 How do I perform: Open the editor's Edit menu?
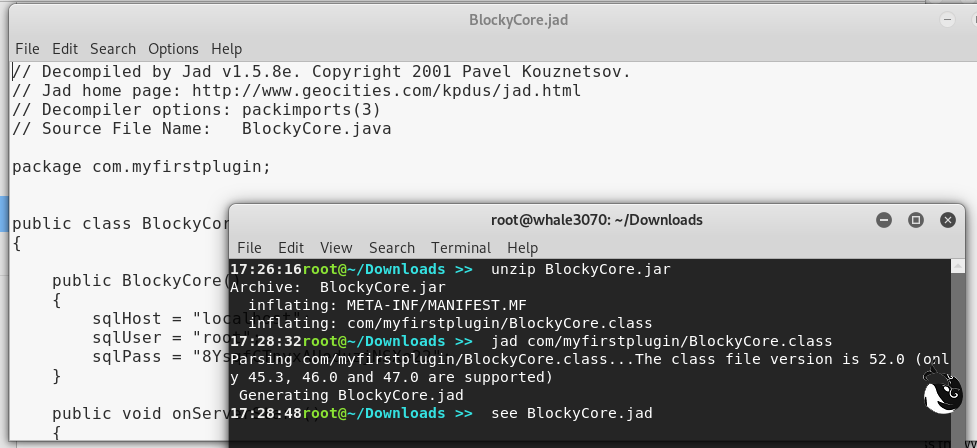pos(65,49)
